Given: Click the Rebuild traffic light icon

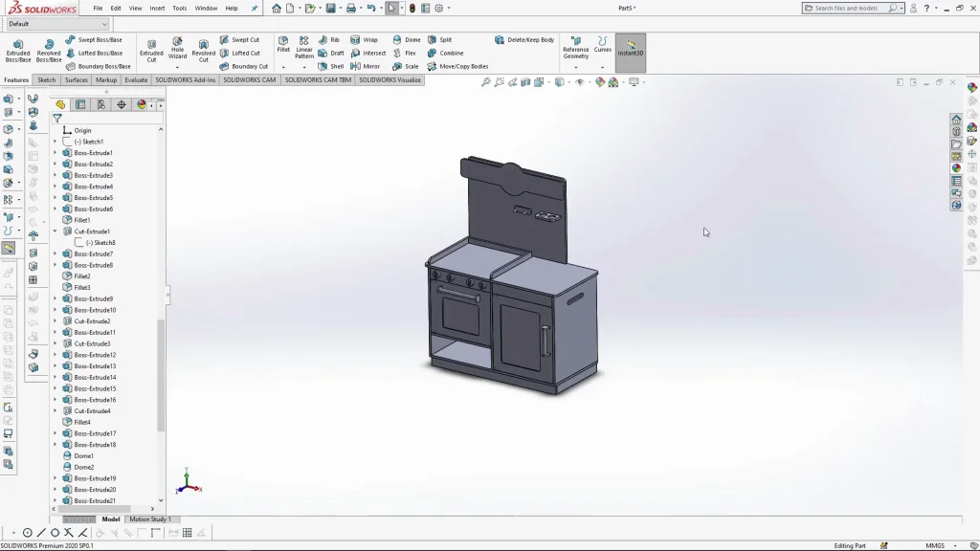Looking at the screenshot, I should (x=412, y=9).
